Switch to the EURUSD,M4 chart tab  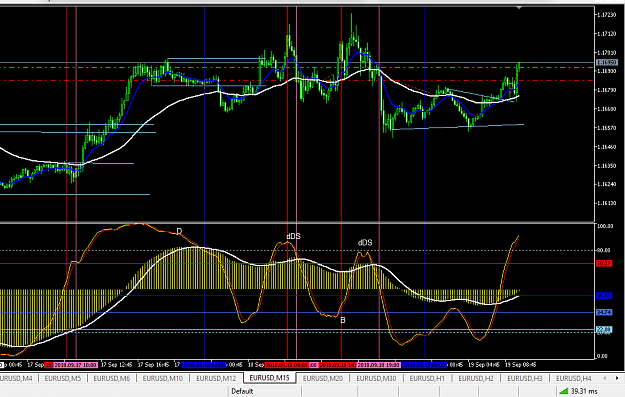click(16, 378)
